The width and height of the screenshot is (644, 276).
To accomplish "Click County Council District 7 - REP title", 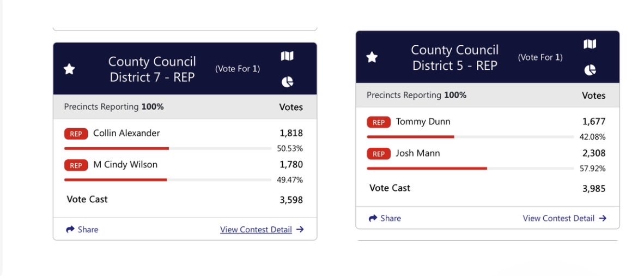I will (x=152, y=69).
